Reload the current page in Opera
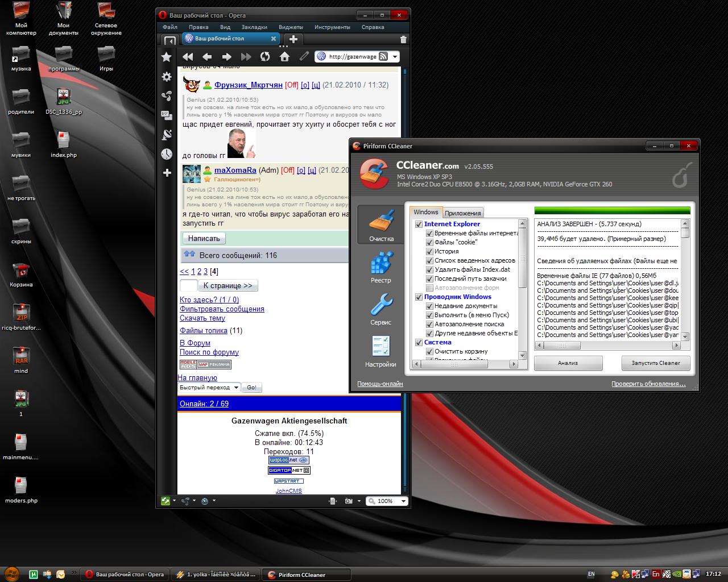The image size is (728, 582). [265, 56]
